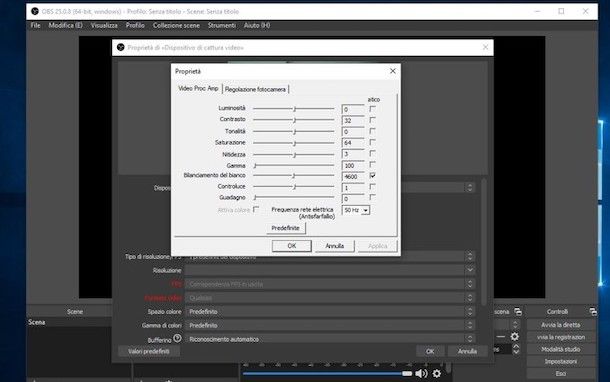Click the Gamma slider handle
This screenshot has height=382, width=610.
(255, 166)
